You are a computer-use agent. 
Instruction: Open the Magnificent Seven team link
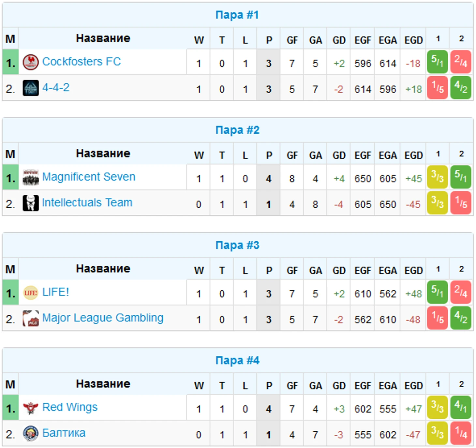click(x=89, y=177)
